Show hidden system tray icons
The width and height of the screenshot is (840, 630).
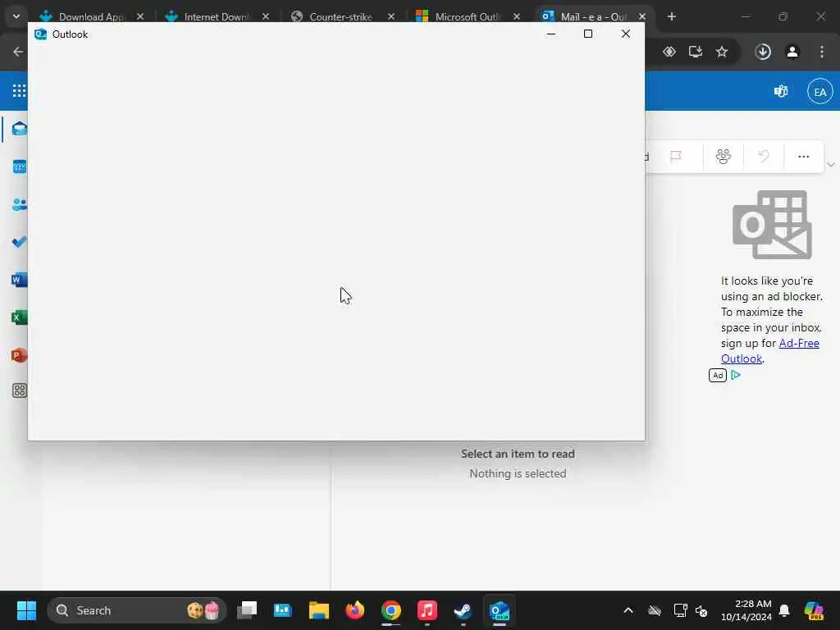(628, 610)
